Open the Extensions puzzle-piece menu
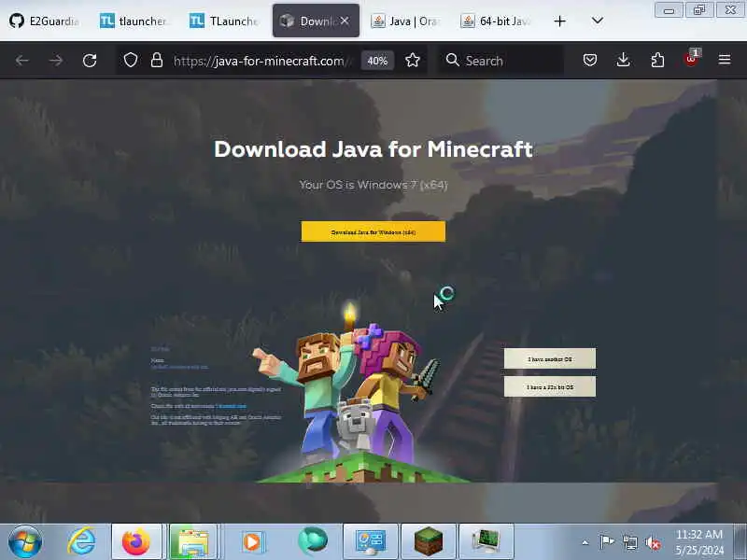The height and width of the screenshot is (560, 747). click(x=657, y=60)
